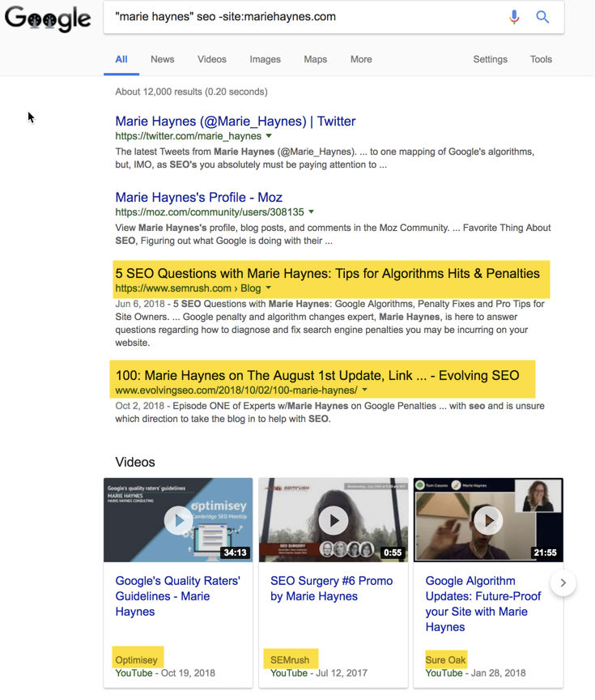Open 5 SEO Questions with Marie Haynes result
The image size is (595, 700).
327,273
